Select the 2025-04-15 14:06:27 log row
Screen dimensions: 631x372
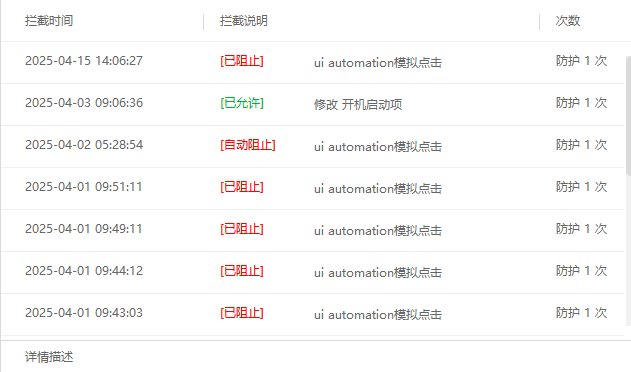pos(313,62)
